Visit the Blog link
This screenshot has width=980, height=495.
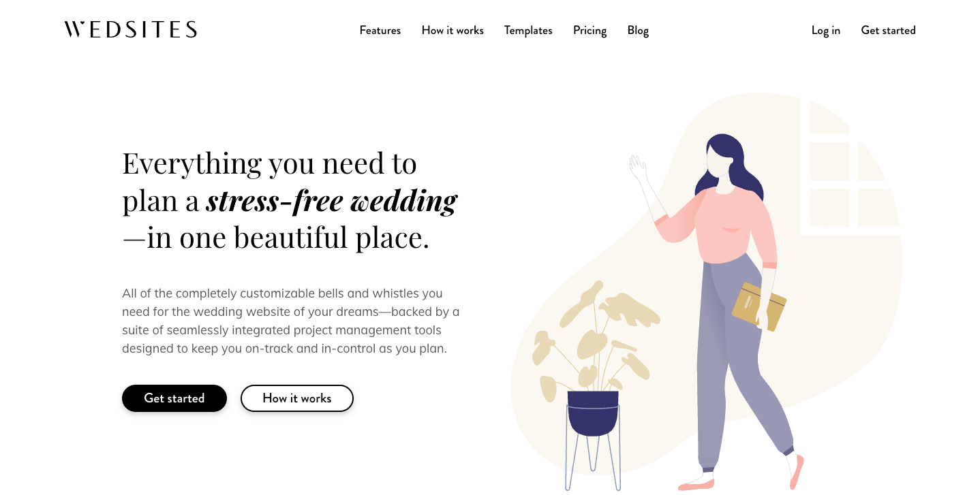point(638,30)
